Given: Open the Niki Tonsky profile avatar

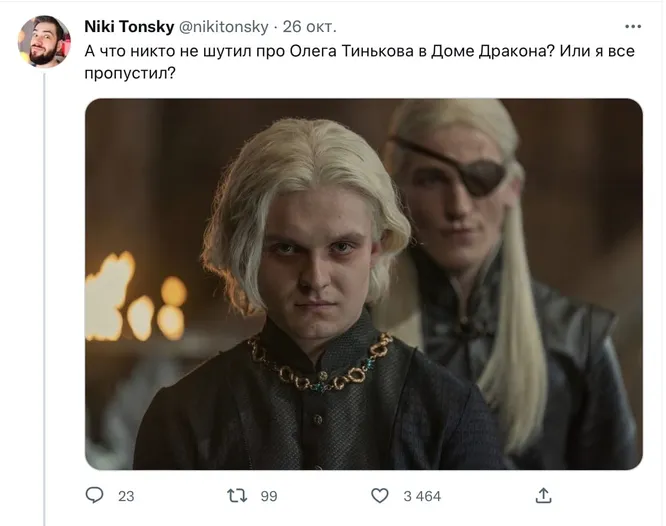Looking at the screenshot, I should pos(44,42).
